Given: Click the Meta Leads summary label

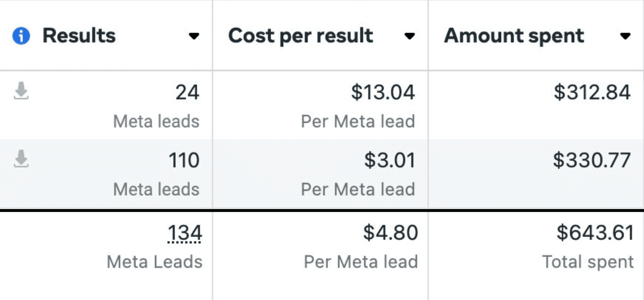Looking at the screenshot, I should point(155,262).
